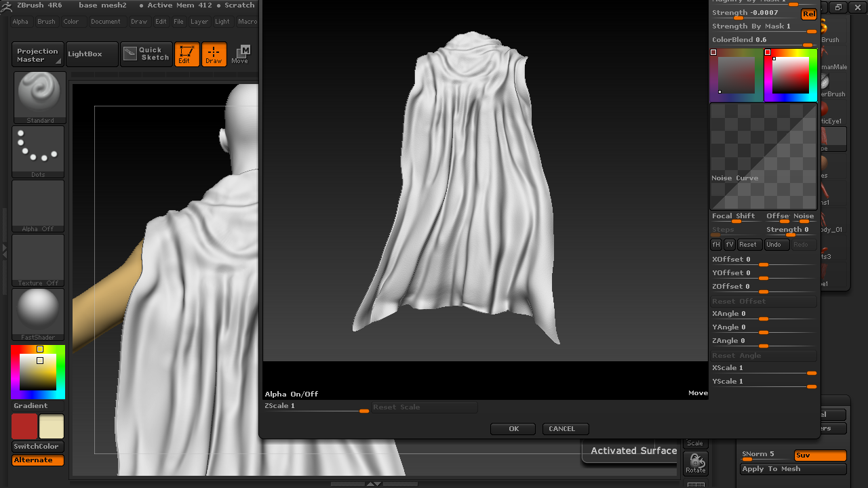The image size is (868, 488).
Task: Open the Texture Off selector
Action: point(38,260)
